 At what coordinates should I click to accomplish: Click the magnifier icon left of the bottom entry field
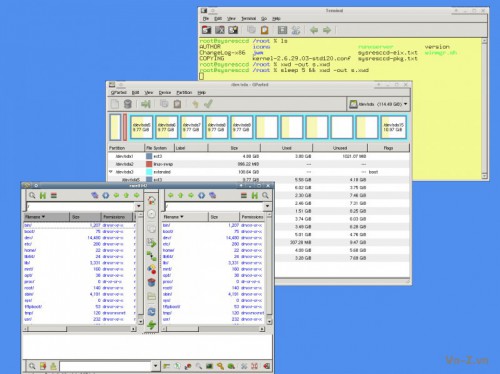32,366
